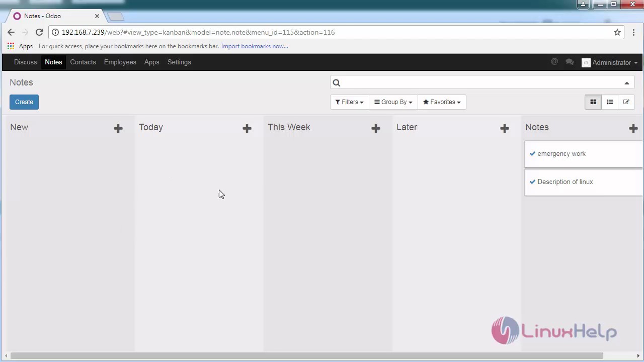Create a new note

coord(24,102)
